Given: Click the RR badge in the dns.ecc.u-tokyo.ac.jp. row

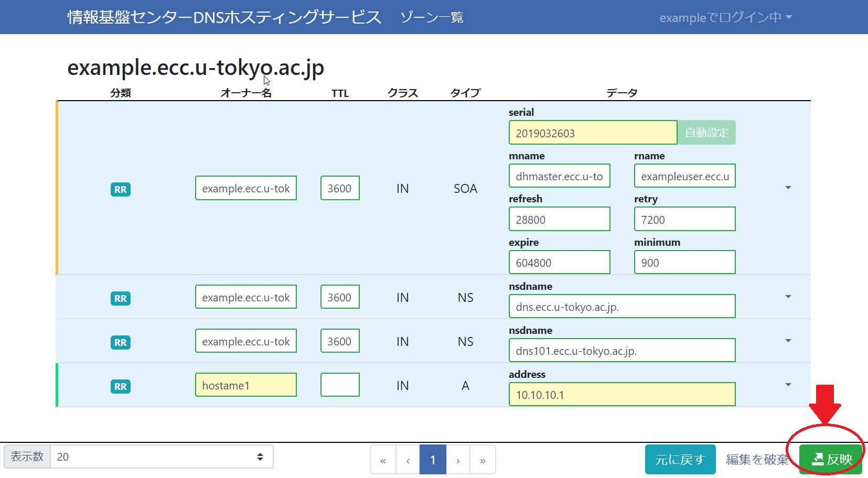Looking at the screenshot, I should point(121,298).
